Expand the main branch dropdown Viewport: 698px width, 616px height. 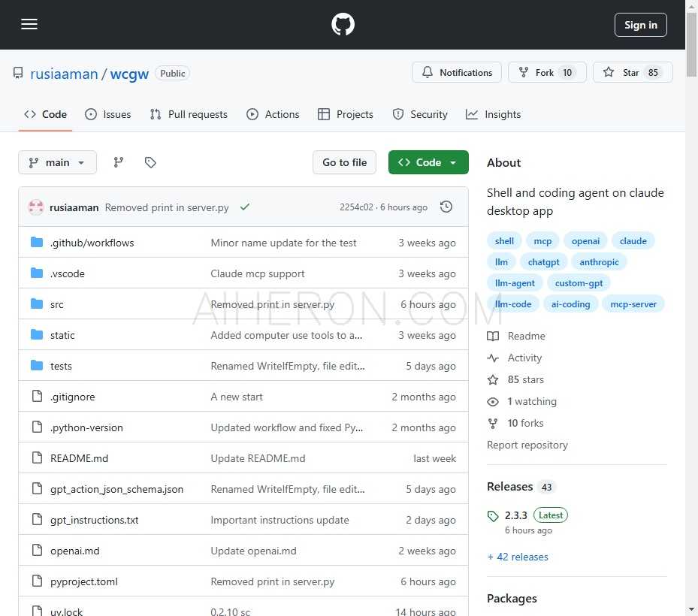57,162
